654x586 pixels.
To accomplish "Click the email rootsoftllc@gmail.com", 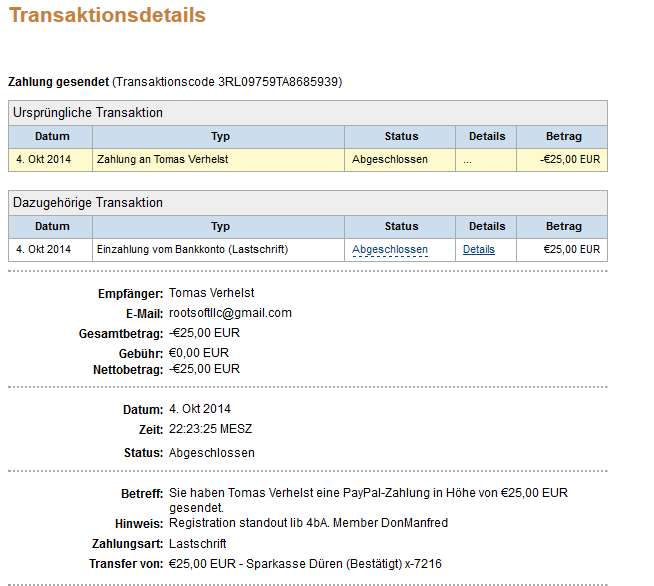I will tap(230, 313).
